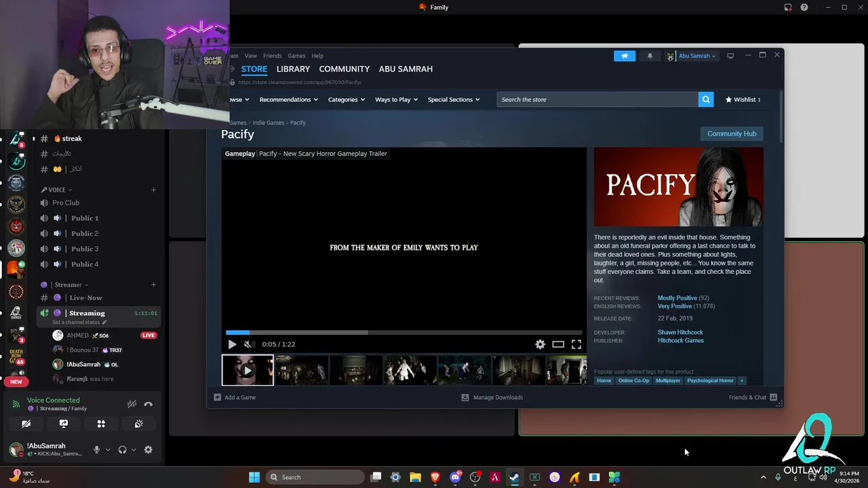Open Discord user settings gear

click(148, 449)
